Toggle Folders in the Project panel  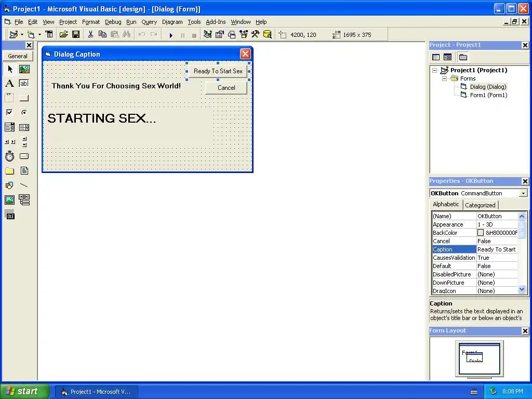coord(463,57)
